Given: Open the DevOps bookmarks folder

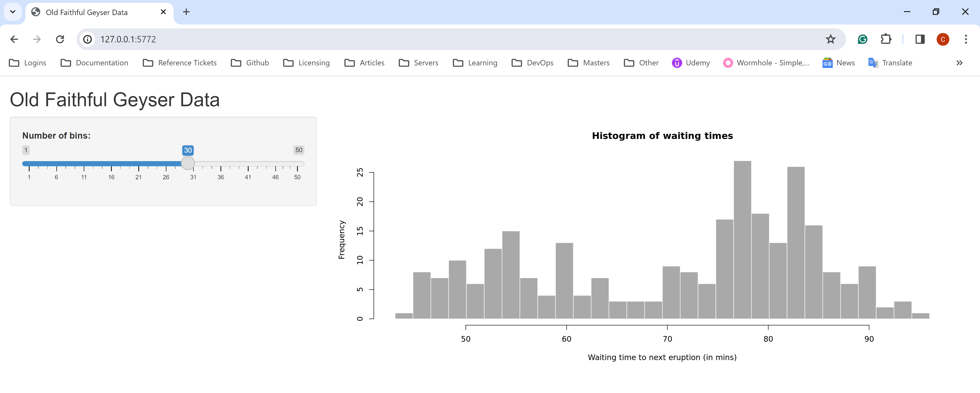Looking at the screenshot, I should click(x=532, y=63).
